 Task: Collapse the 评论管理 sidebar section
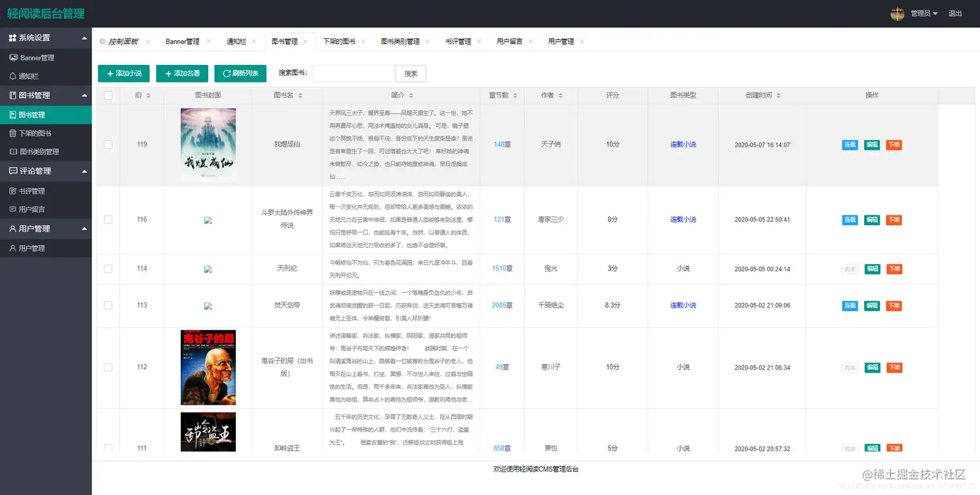click(x=45, y=171)
